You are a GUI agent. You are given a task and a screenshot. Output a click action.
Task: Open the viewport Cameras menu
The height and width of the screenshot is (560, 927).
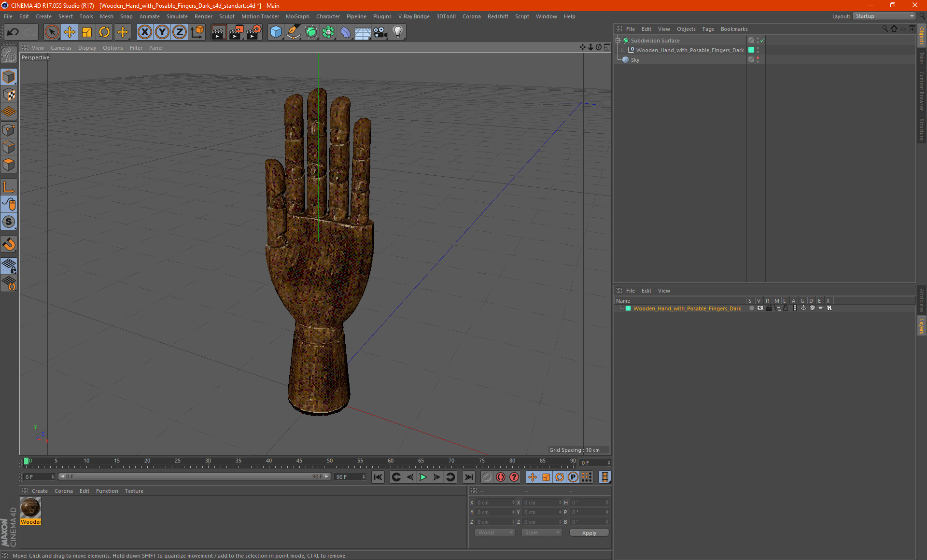[x=60, y=48]
